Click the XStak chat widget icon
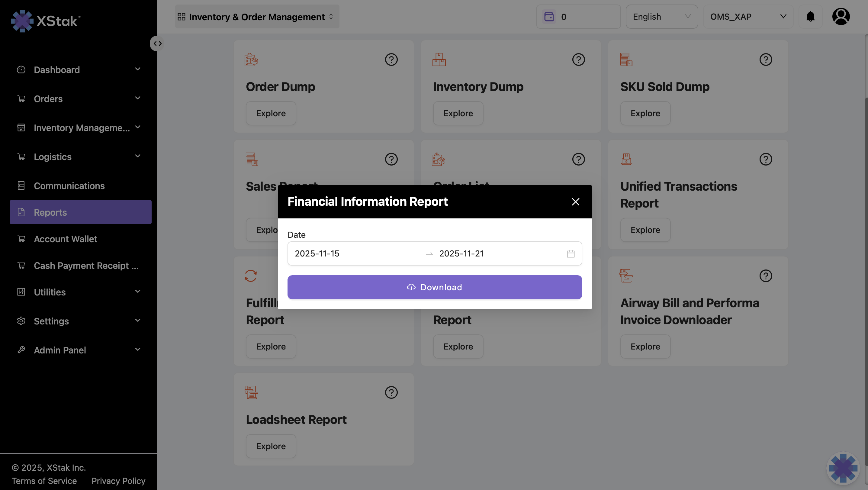 tap(843, 468)
